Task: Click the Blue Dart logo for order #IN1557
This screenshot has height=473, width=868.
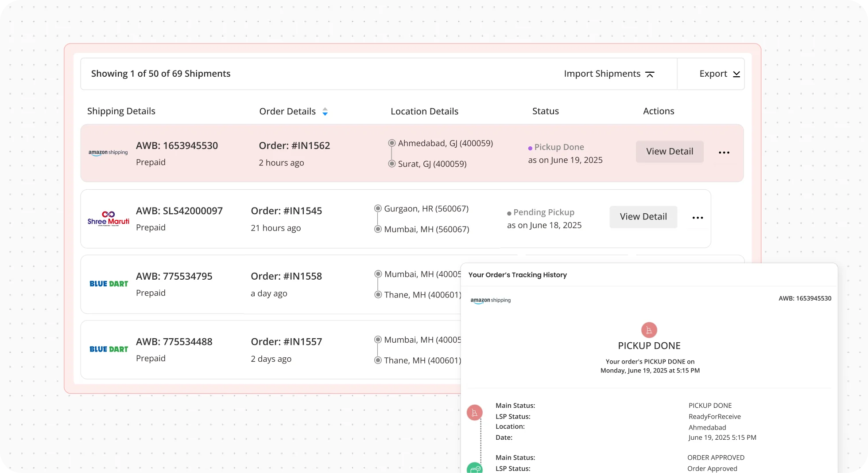Action: tap(108, 348)
